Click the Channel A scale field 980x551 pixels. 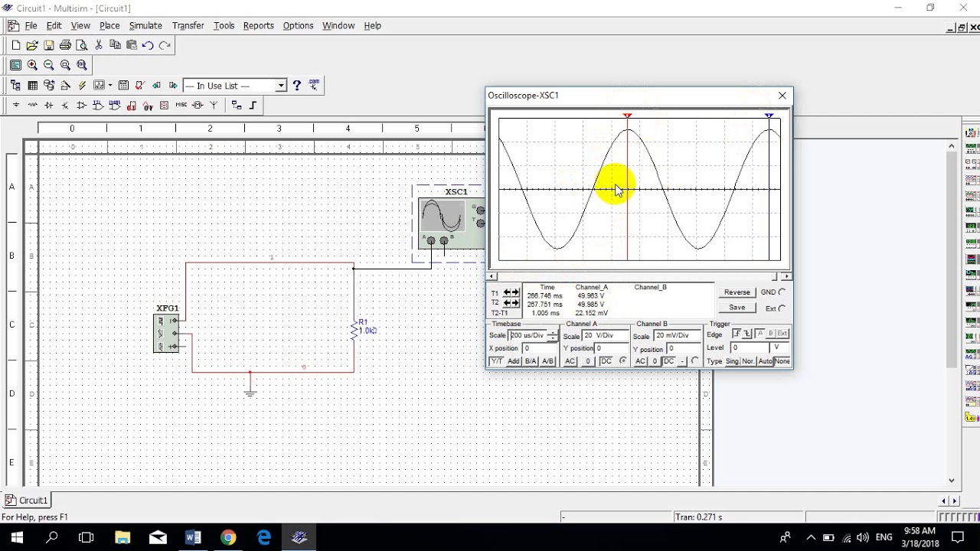click(x=605, y=335)
